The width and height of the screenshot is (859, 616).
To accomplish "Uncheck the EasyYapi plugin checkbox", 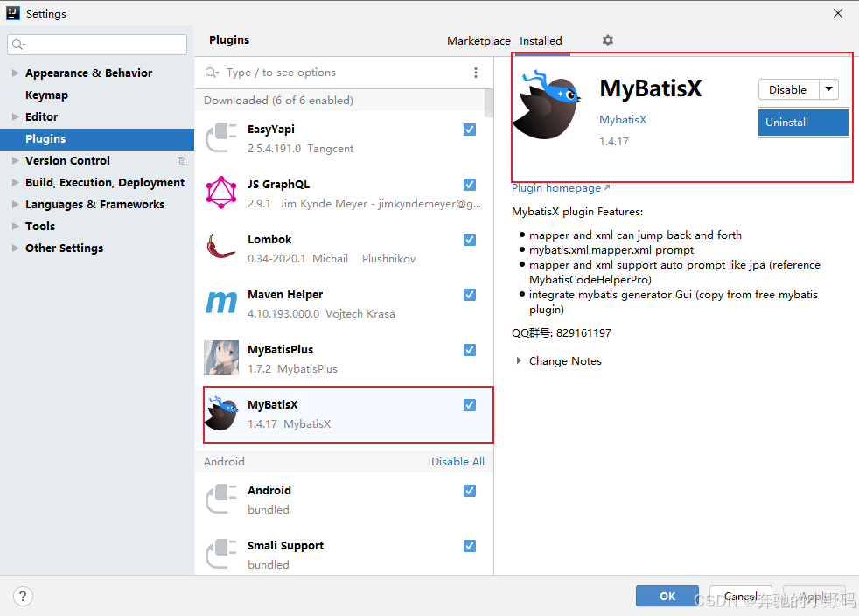I will coord(470,129).
